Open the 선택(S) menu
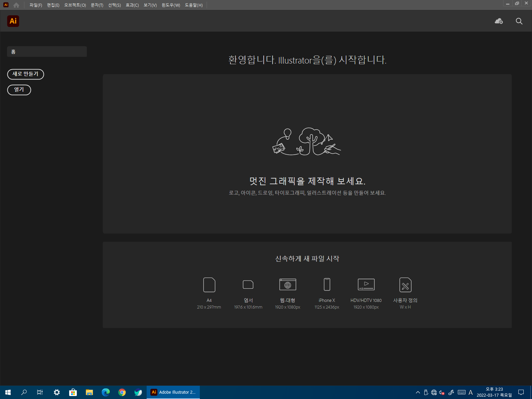This screenshot has height=399, width=532. coord(114,5)
